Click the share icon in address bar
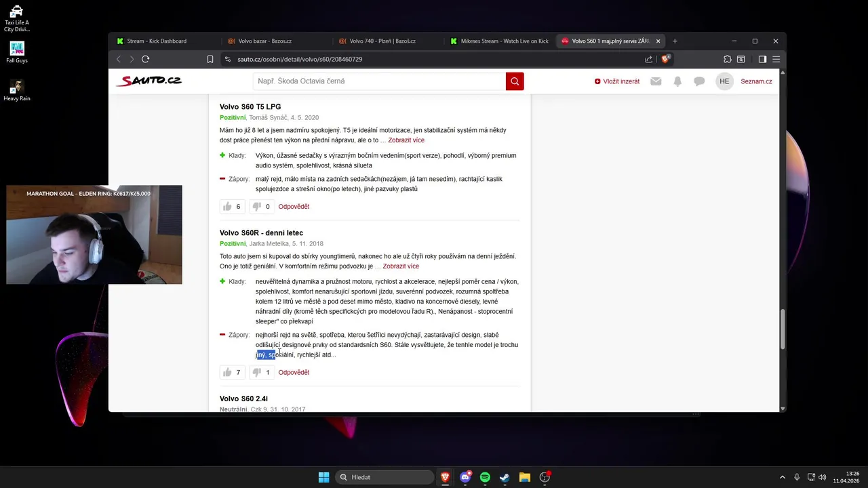Image resolution: width=868 pixels, height=488 pixels. pyautogui.click(x=649, y=59)
